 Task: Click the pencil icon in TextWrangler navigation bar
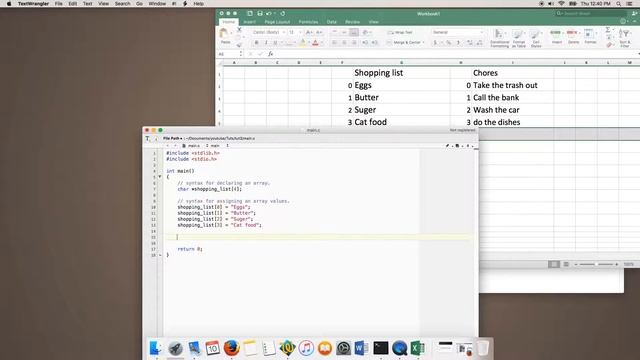tap(448, 146)
